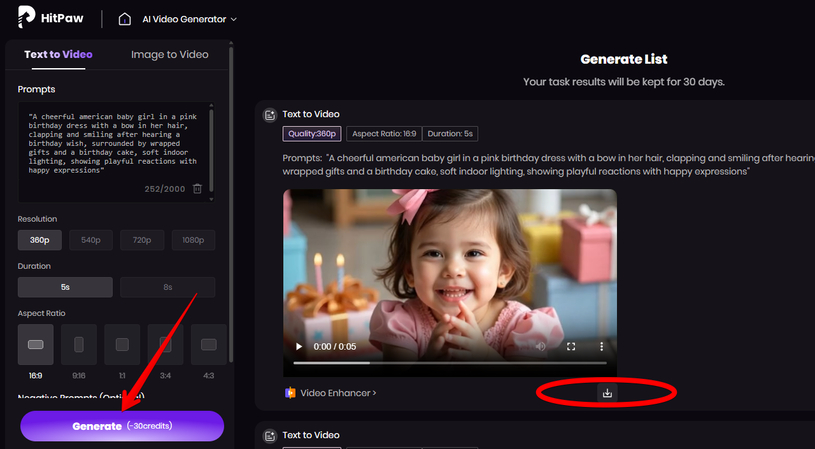Viewport: 815px width, 449px height.
Task: Go to home via house icon
Action: tap(124, 19)
